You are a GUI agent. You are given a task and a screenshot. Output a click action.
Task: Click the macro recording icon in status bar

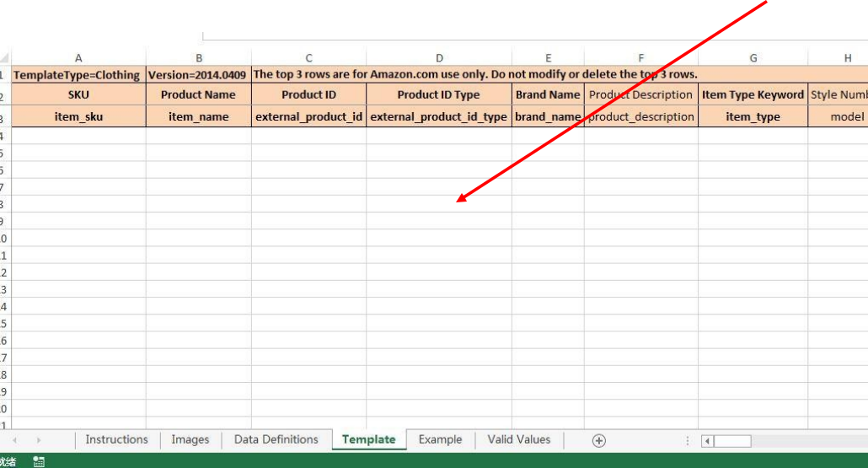click(38, 461)
